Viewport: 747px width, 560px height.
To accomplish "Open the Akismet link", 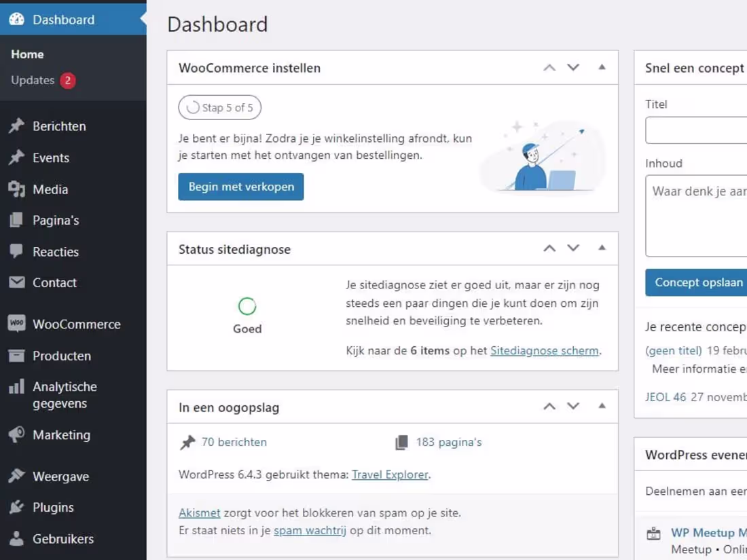I will coord(200,513).
